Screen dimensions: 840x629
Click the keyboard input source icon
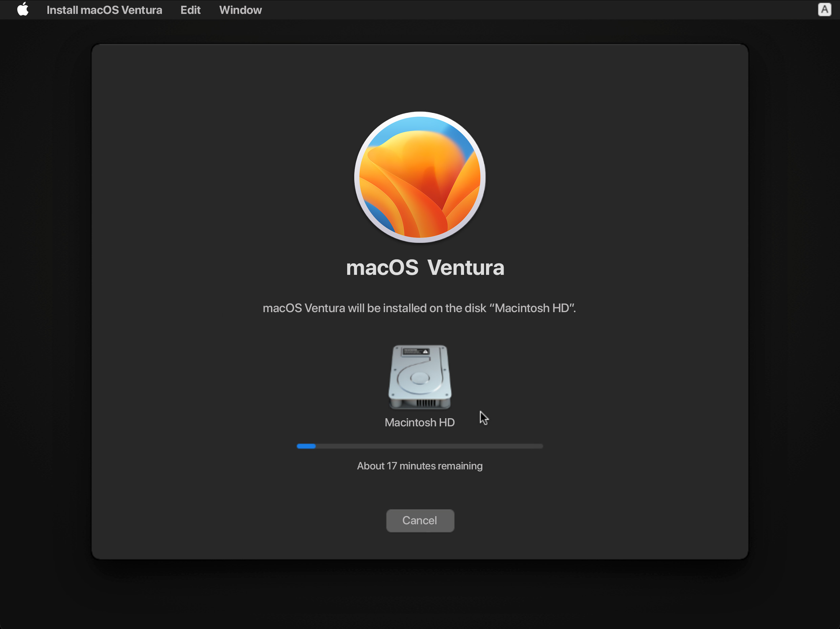[x=824, y=9]
